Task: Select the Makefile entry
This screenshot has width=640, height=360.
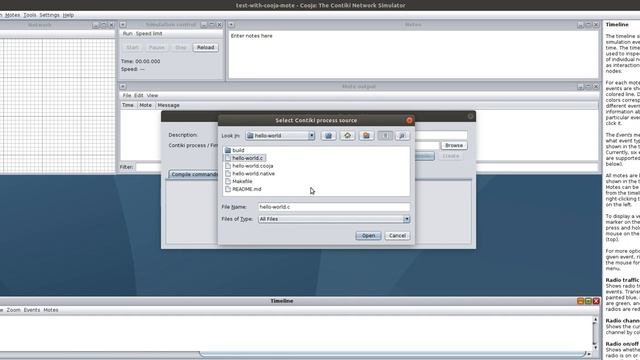Action: point(239,181)
